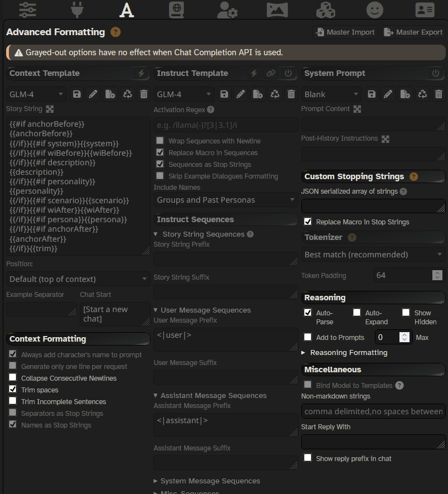Viewport: 448px width, 494px height.
Task: Open Include Names dropdown
Action: click(x=226, y=200)
